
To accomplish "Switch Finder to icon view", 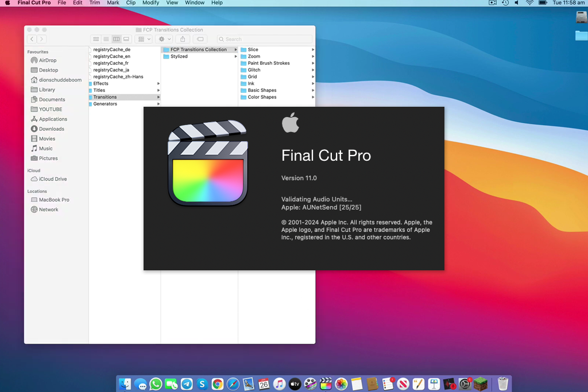I will click(96, 39).
